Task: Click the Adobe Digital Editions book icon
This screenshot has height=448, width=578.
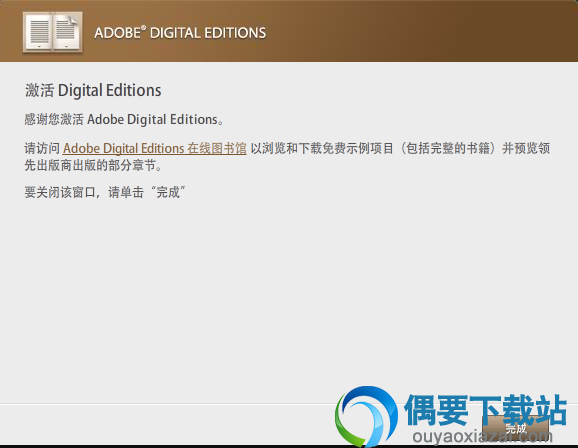Action: pyautogui.click(x=53, y=32)
